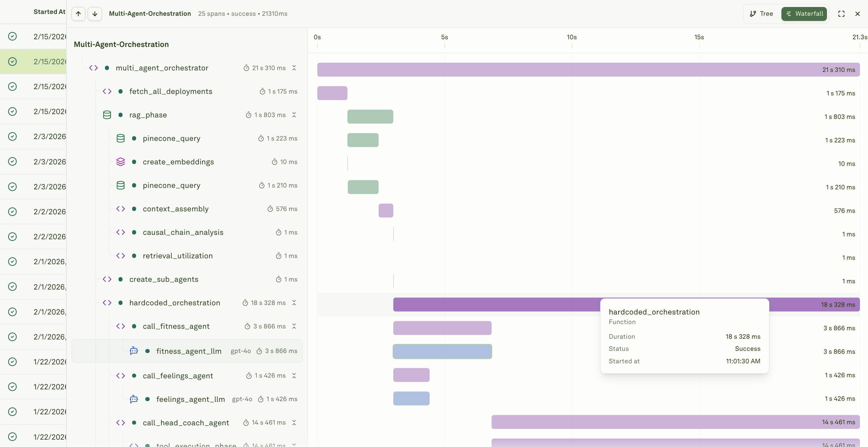868x447 pixels.
Task: Click the call_feelings_agent waterfall bar
Action: click(x=411, y=375)
